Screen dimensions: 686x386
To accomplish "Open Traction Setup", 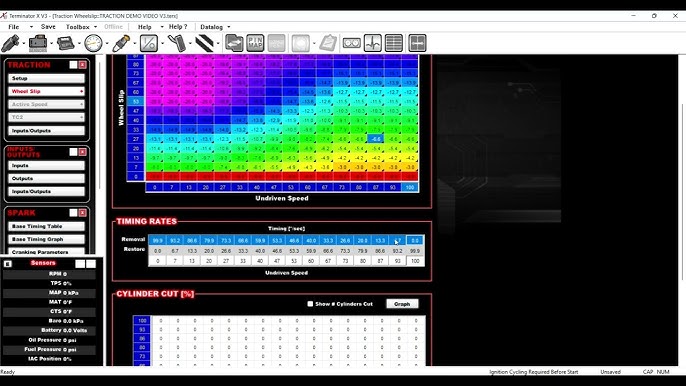I will (x=46, y=78).
